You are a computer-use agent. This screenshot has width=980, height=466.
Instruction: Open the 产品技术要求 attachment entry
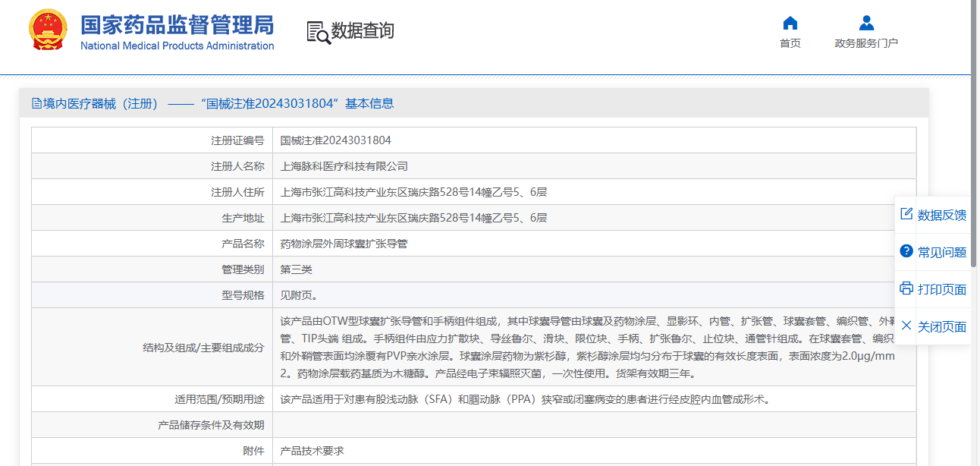point(312,451)
